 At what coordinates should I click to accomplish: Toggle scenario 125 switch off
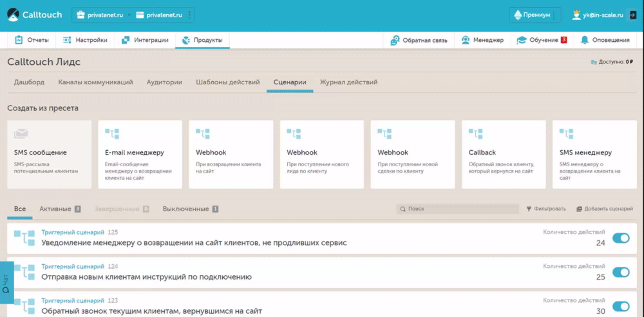click(x=621, y=238)
